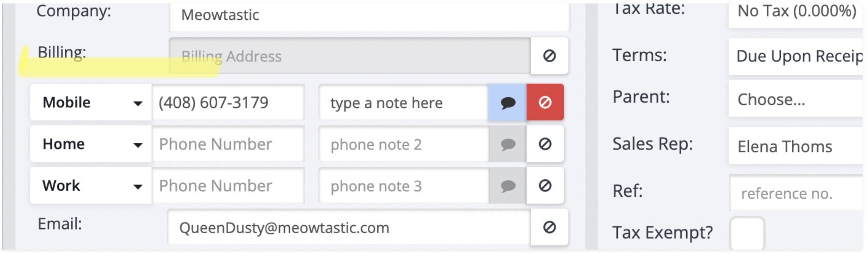
Task: Click the clear icon for the Home phone row
Action: (545, 144)
